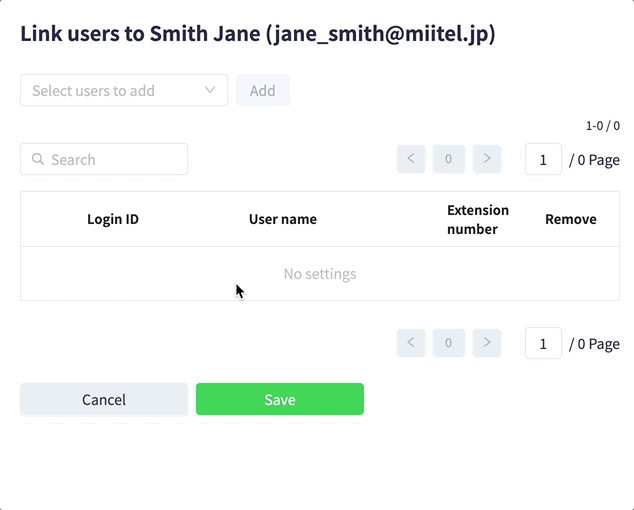This screenshot has width=634, height=510.
Task: Cancel linking users
Action: pyautogui.click(x=104, y=399)
